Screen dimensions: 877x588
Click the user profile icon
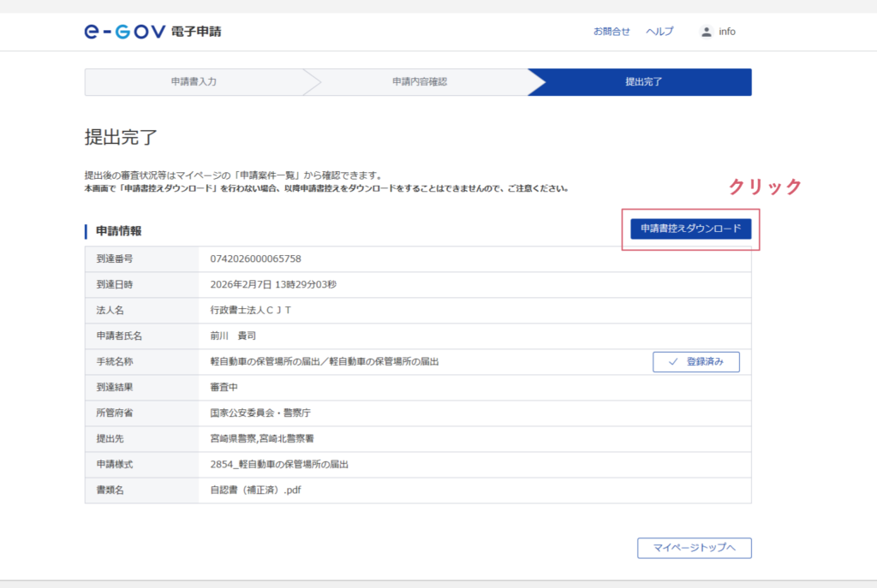coord(706,32)
